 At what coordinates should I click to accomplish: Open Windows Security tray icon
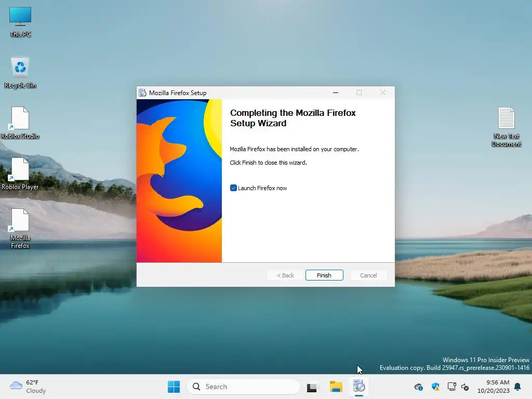[x=435, y=387]
